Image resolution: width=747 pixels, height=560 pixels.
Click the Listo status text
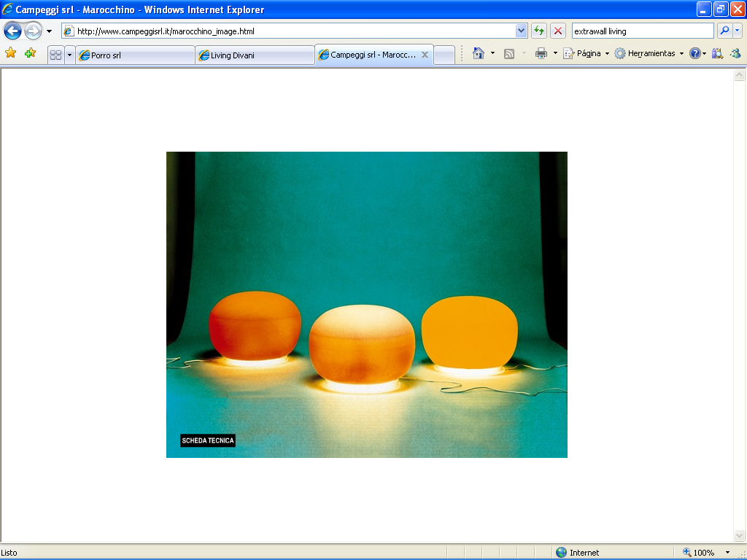tap(9, 553)
